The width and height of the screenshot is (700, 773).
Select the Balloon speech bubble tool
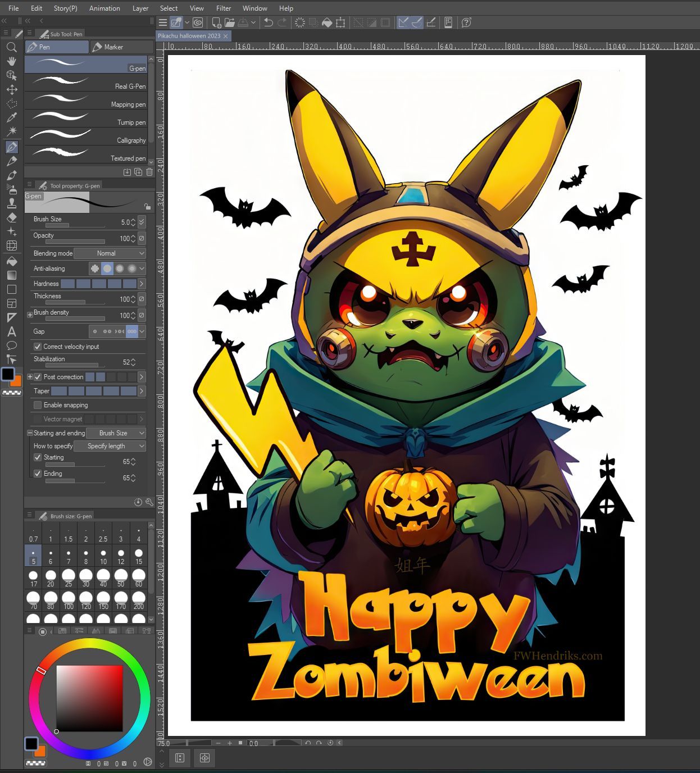coord(11,345)
